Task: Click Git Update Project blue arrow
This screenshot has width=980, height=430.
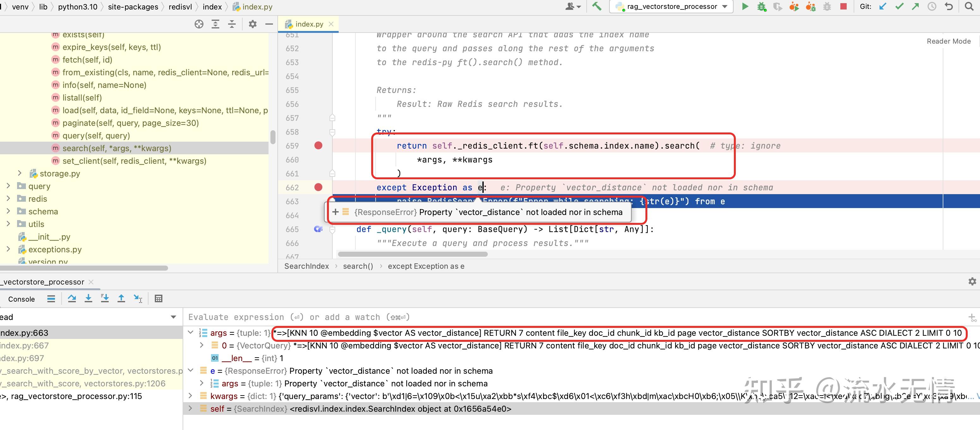Action: pos(883,6)
